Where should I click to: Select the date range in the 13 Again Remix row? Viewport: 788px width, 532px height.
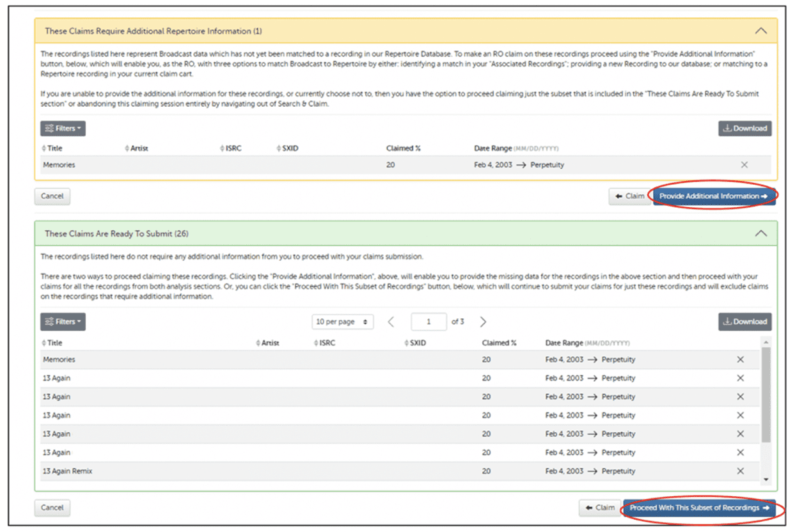[x=590, y=471]
